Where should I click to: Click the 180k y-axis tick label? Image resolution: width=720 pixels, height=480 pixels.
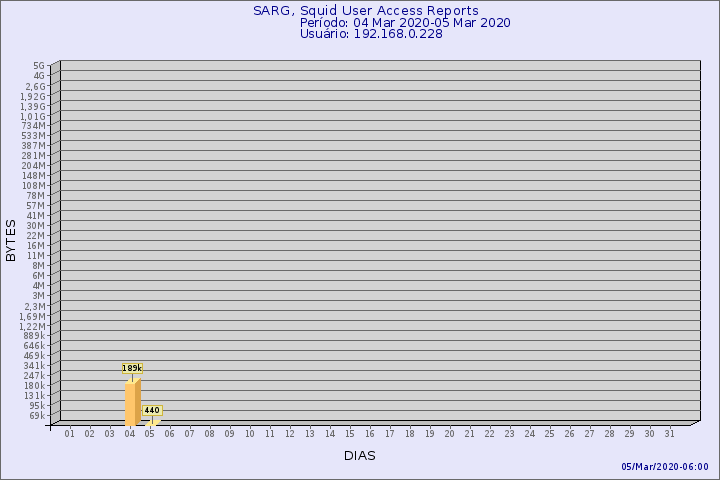pyautogui.click(x=35, y=386)
